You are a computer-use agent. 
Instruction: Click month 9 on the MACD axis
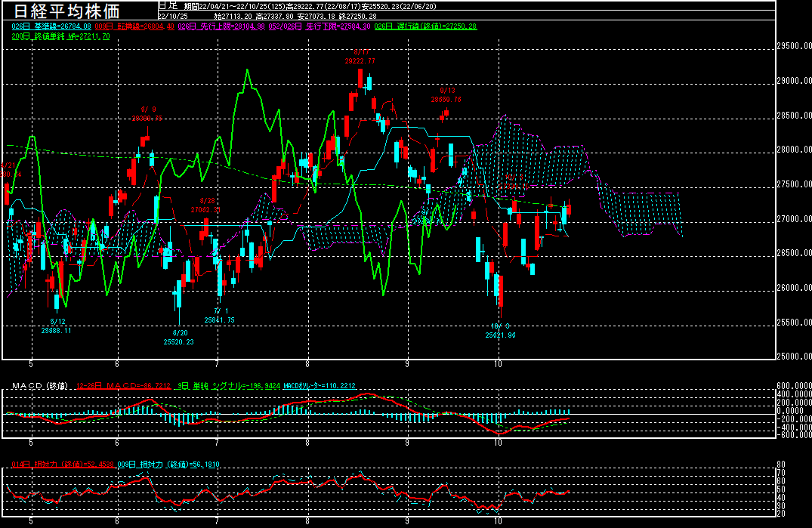[407, 443]
